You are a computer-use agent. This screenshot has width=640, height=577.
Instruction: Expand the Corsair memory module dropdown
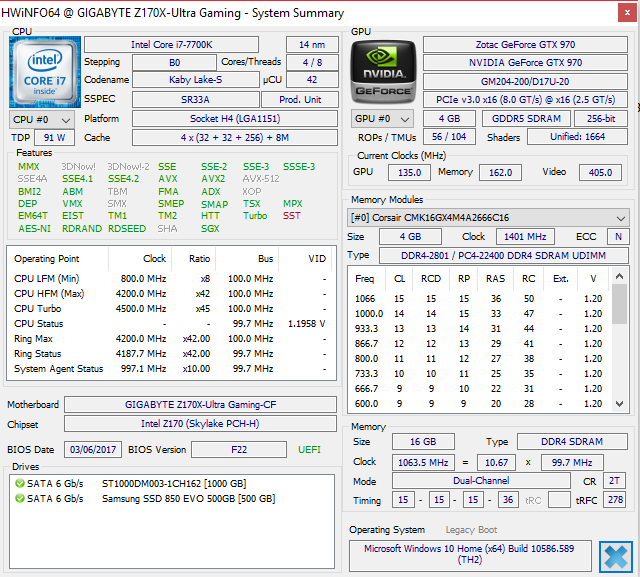click(488, 218)
